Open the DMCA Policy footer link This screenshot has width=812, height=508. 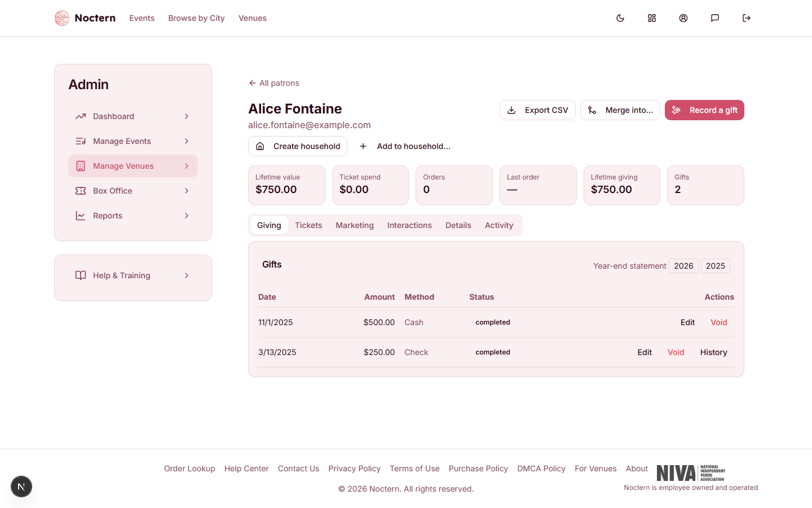(x=541, y=468)
